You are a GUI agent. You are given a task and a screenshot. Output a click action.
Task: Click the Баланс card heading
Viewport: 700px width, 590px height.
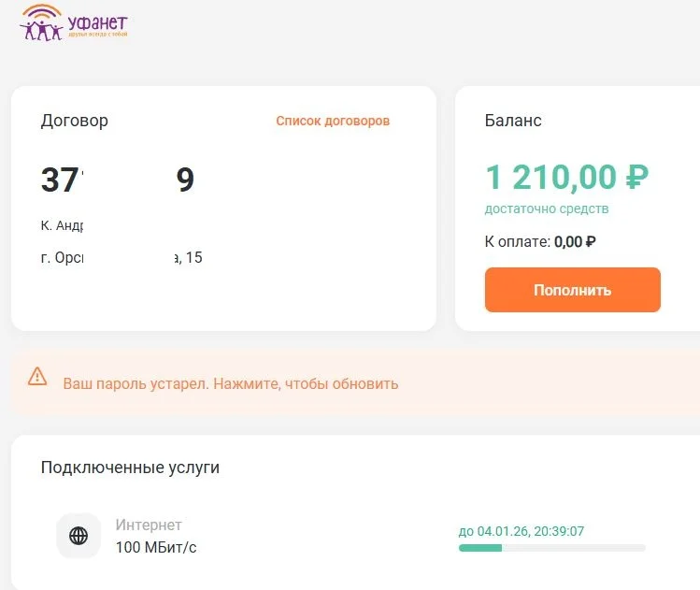[x=513, y=121]
